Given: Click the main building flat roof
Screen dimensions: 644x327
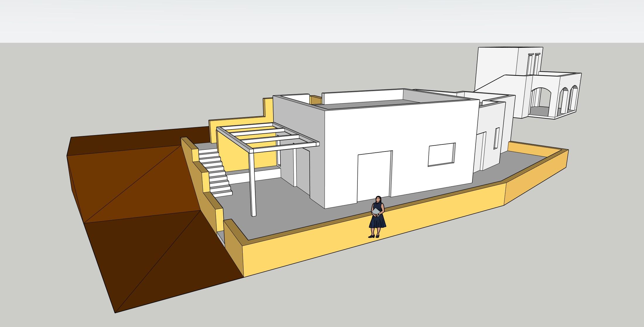Looking at the screenshot, I should 381,103.
